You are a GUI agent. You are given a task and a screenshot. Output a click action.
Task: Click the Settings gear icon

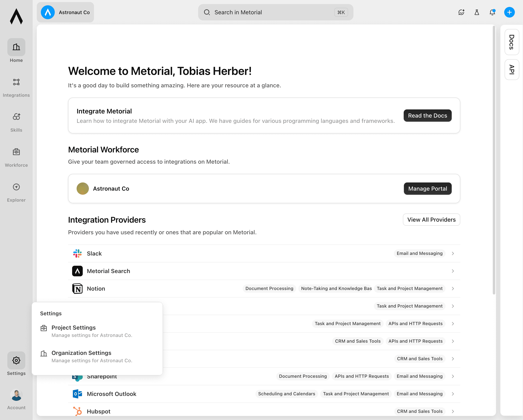pyautogui.click(x=16, y=360)
